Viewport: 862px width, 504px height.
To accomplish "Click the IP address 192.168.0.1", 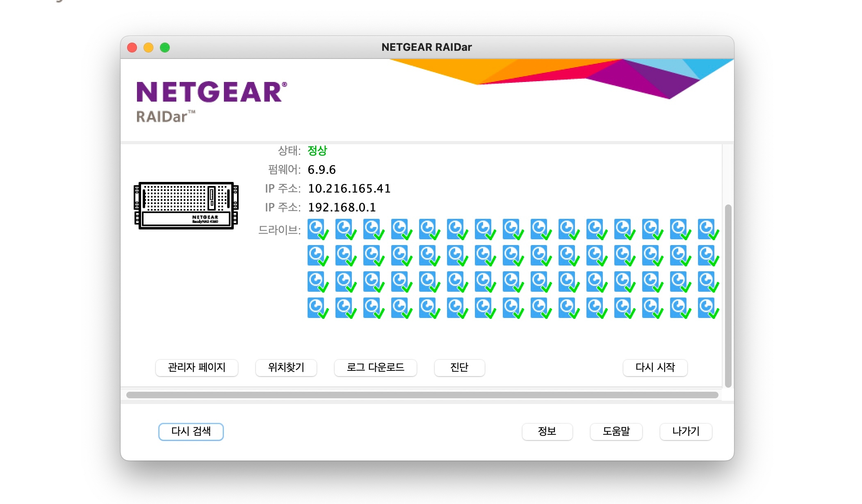I will click(342, 207).
